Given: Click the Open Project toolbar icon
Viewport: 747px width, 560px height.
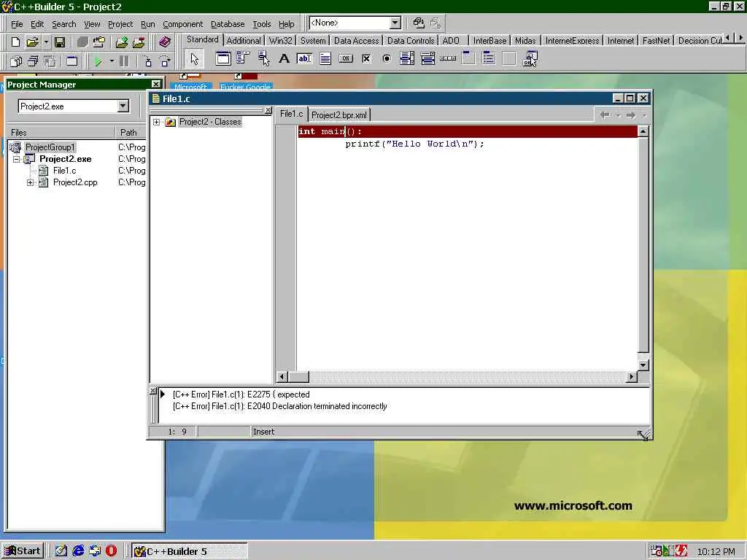Looking at the screenshot, I should pyautogui.click(x=99, y=42).
